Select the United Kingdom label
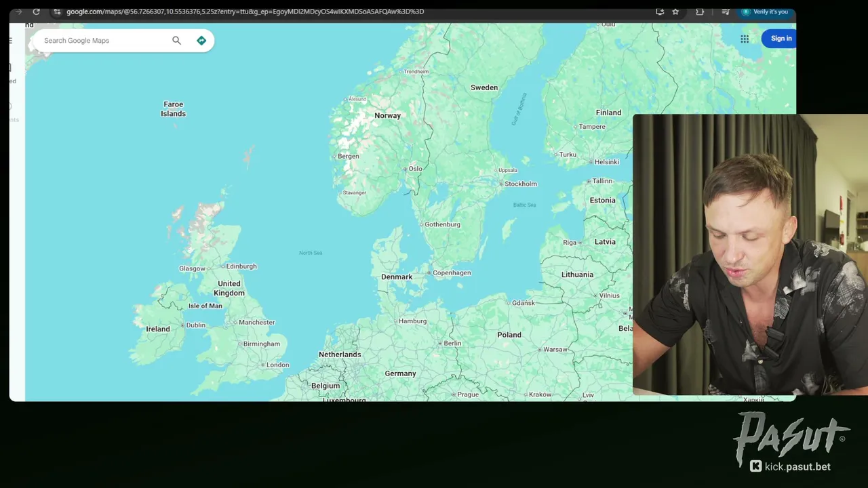This screenshot has width=868, height=488. pyautogui.click(x=229, y=289)
